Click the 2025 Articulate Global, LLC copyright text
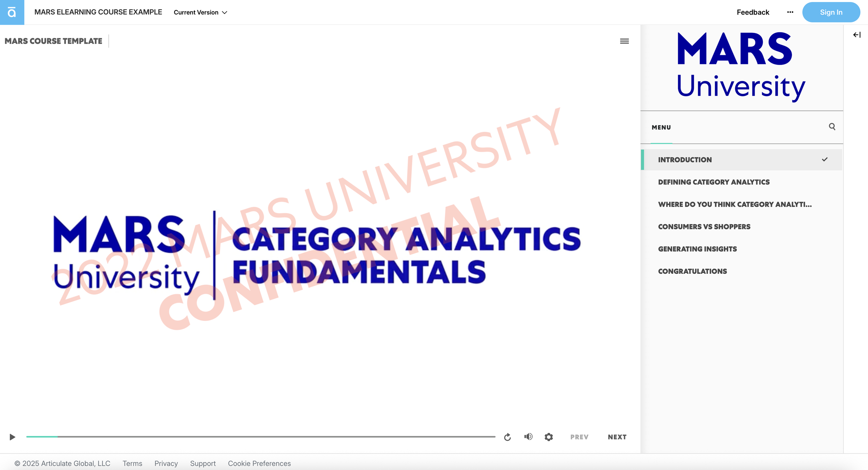 pyautogui.click(x=62, y=463)
